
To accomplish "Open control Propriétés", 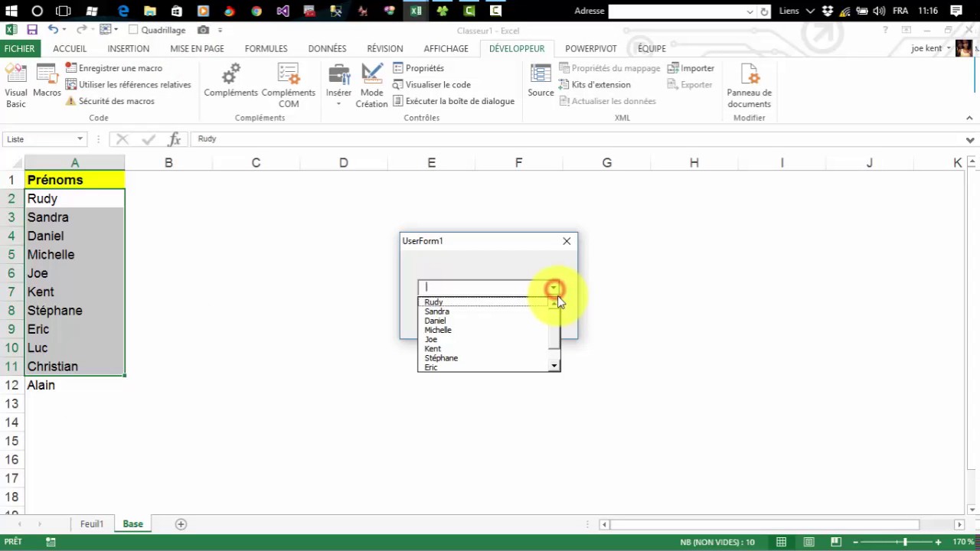I will pos(418,68).
